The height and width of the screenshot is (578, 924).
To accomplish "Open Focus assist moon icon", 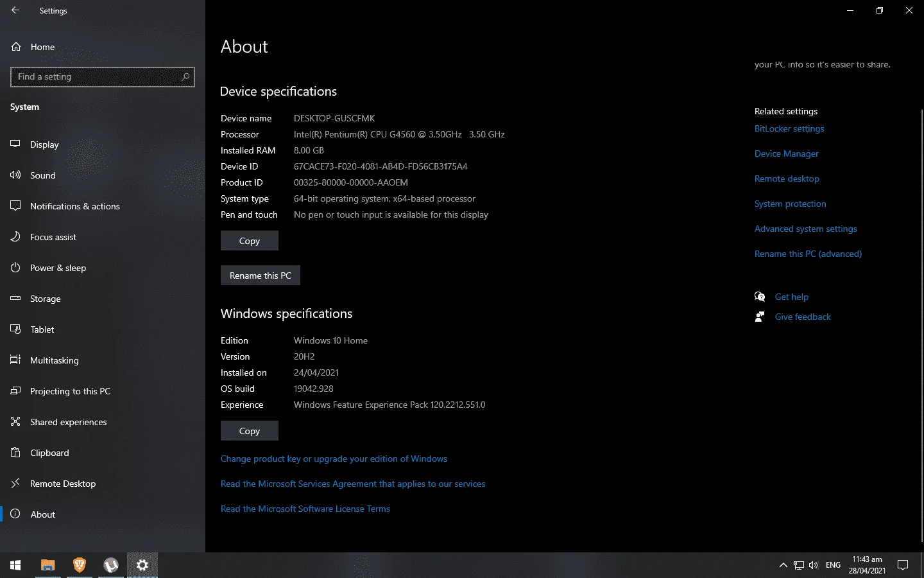I will click(15, 237).
